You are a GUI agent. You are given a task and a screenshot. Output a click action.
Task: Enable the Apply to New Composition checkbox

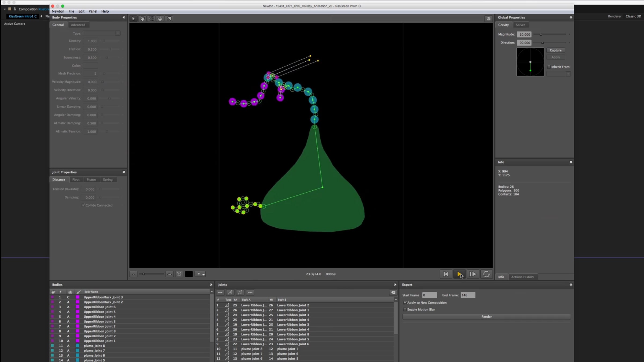tap(405, 302)
